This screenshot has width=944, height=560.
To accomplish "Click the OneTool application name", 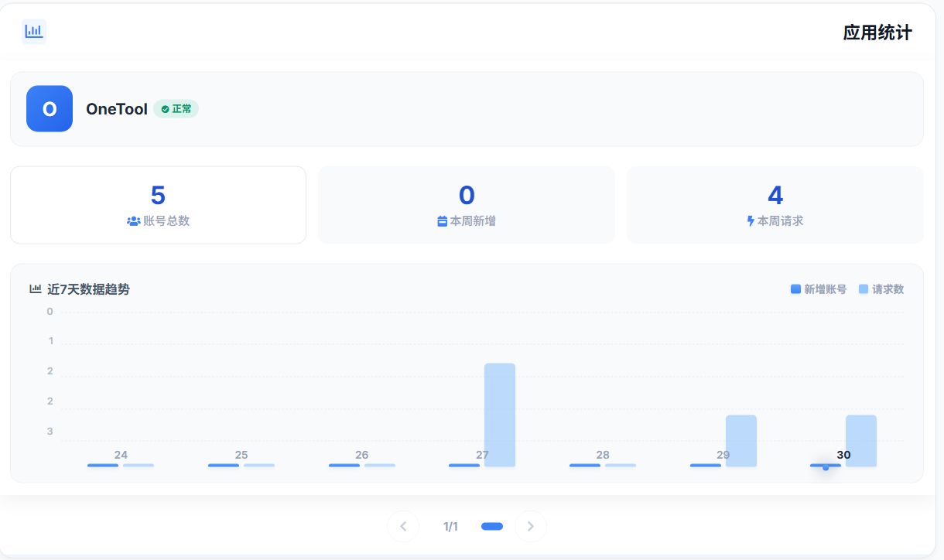I will tap(117, 109).
